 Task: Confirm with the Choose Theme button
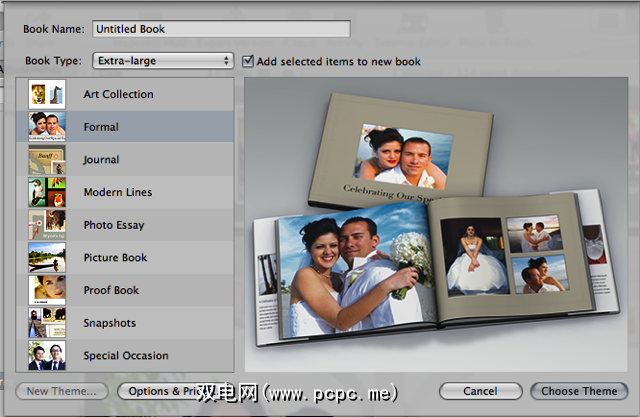[x=579, y=391]
